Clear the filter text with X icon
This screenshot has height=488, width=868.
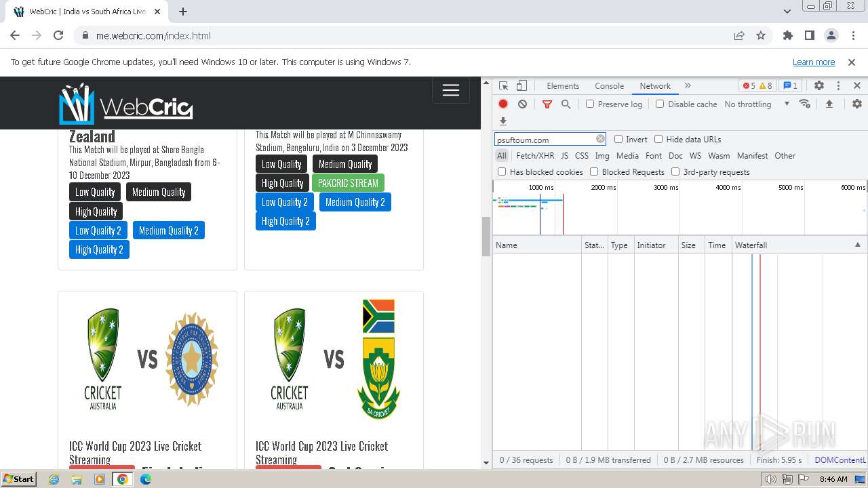[x=600, y=139]
